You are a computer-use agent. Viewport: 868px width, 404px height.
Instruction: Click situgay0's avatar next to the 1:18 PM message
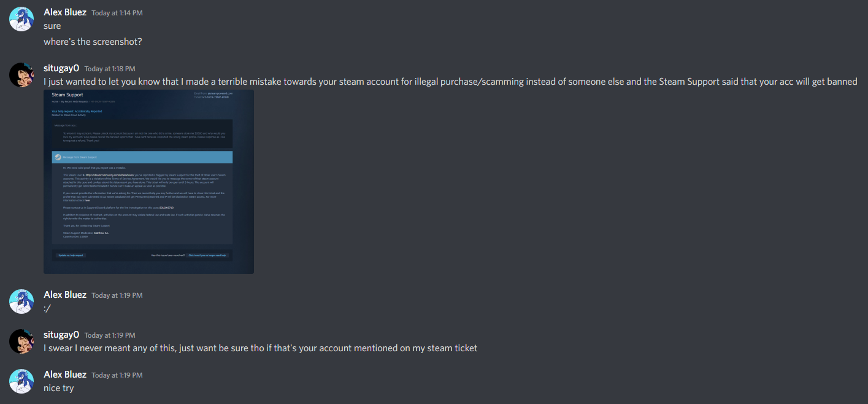point(21,75)
